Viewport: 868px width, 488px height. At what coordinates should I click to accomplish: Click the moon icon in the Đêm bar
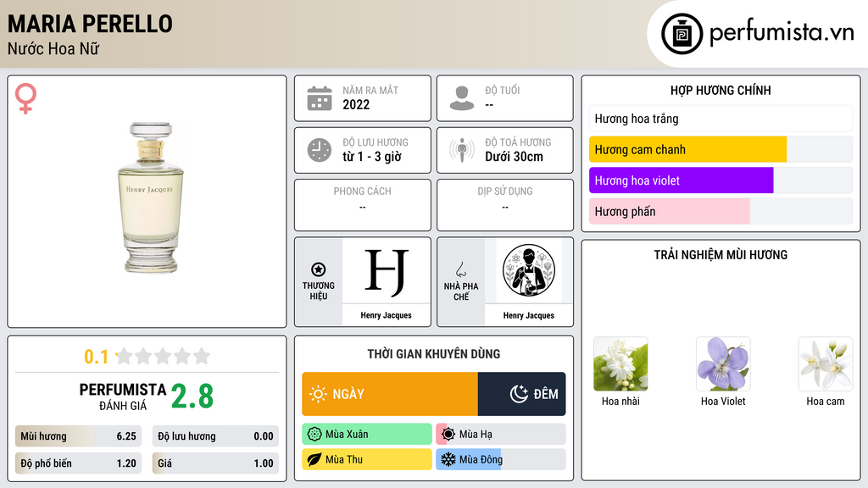point(519,394)
